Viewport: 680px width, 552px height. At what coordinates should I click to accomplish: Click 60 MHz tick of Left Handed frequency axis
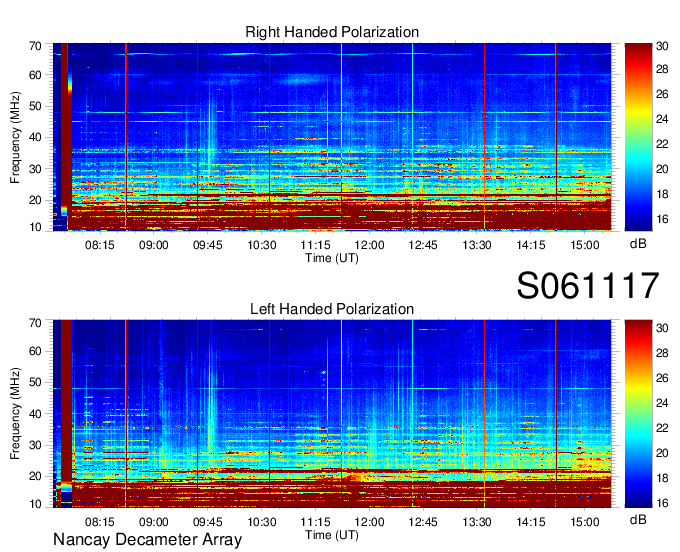[x=35, y=352]
